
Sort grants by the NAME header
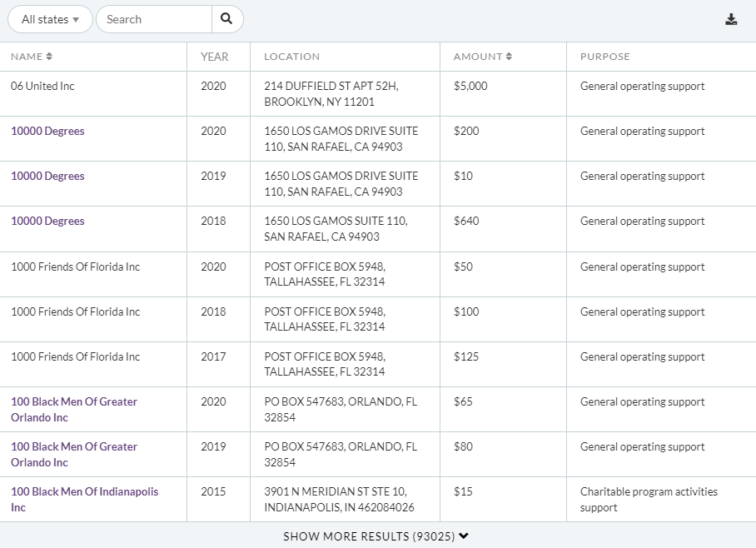coord(25,57)
